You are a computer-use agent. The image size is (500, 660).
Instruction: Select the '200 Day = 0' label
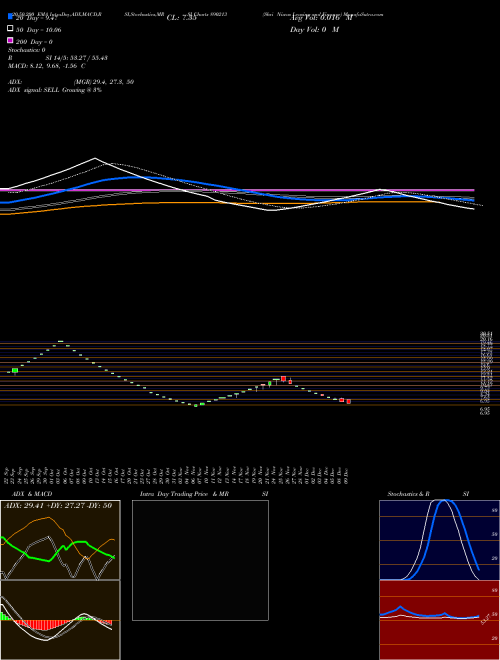(x=34, y=42)
